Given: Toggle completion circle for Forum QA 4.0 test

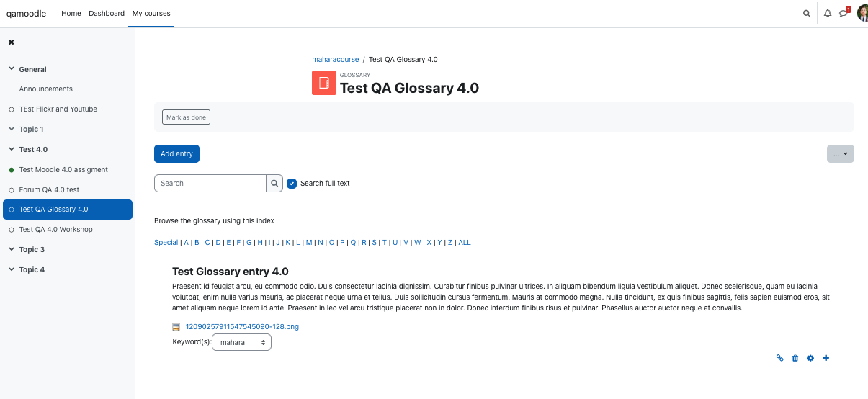Looking at the screenshot, I should (12, 190).
